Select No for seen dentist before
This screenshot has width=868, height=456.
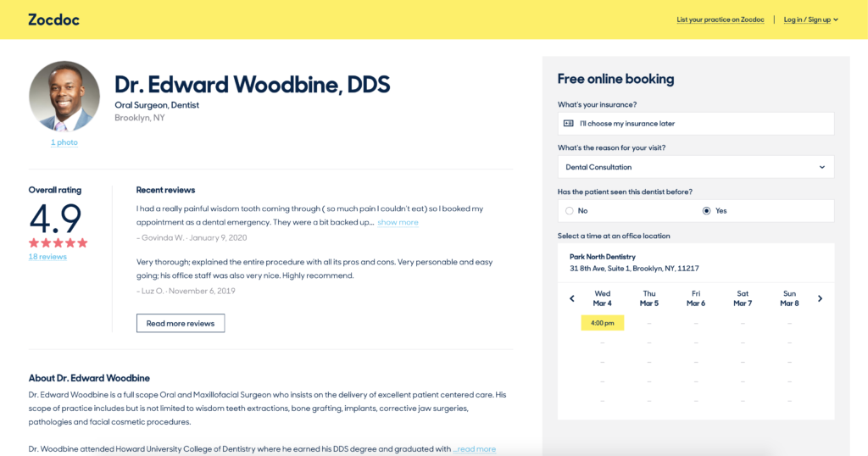pos(569,211)
